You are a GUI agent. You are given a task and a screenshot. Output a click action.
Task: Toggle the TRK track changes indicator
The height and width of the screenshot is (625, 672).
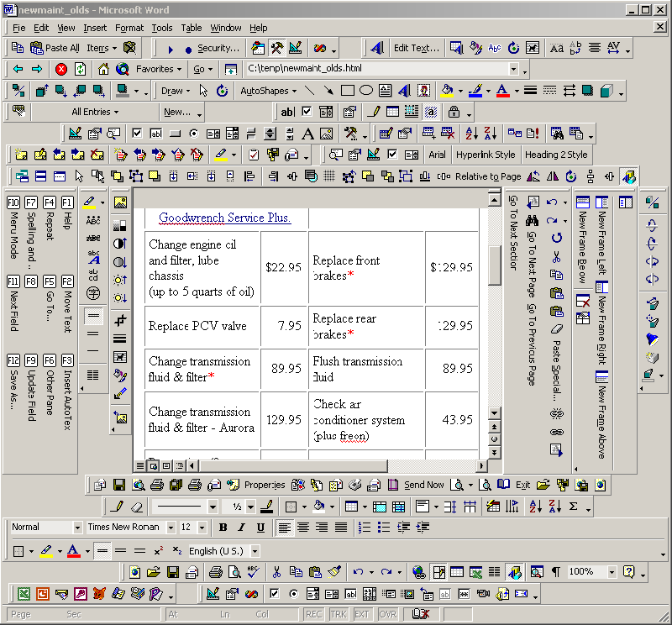tap(339, 615)
